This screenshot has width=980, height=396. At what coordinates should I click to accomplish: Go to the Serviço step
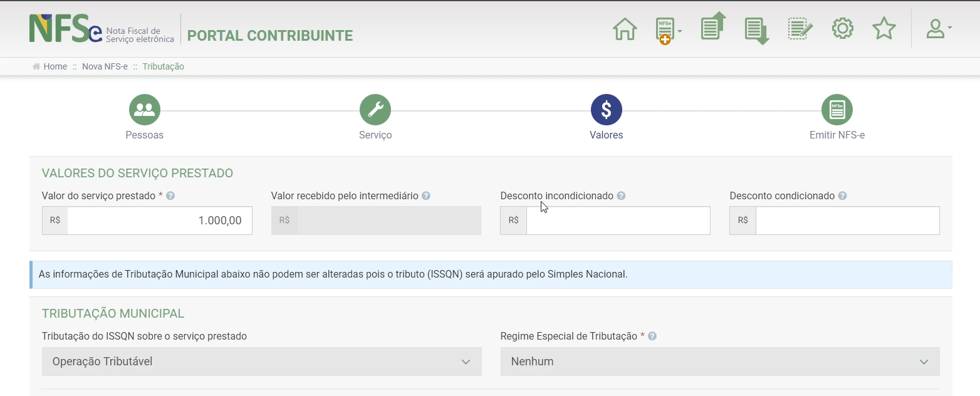pos(375,110)
